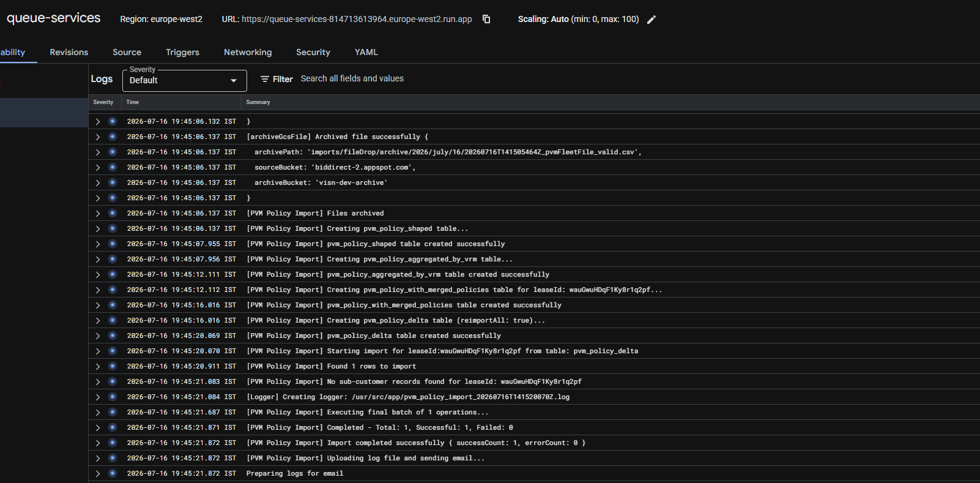Click the 'Region: europe-west2' text

click(x=161, y=19)
